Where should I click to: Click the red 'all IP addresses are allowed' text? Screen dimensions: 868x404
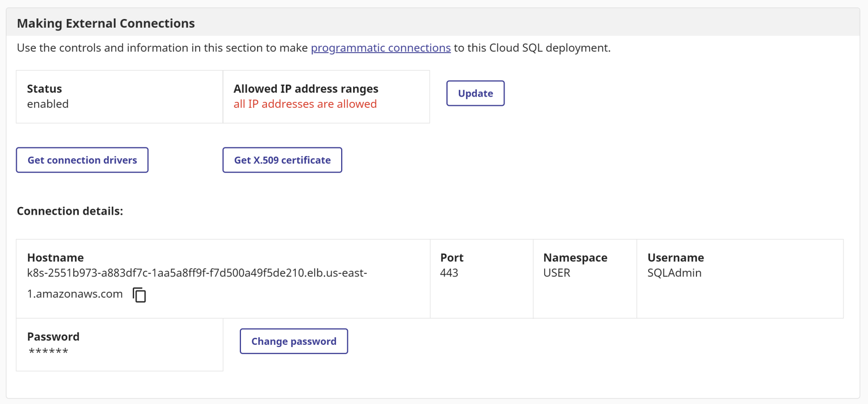(305, 104)
